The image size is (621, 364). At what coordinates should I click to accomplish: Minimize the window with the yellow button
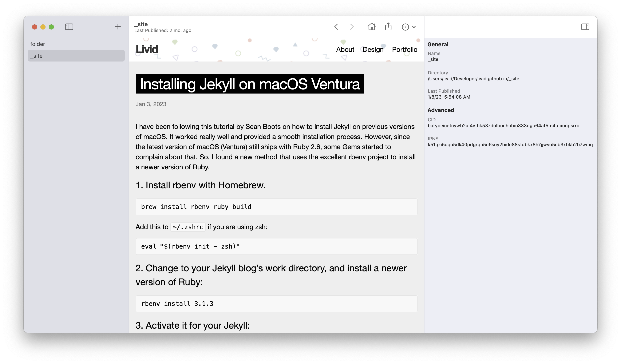point(43,27)
